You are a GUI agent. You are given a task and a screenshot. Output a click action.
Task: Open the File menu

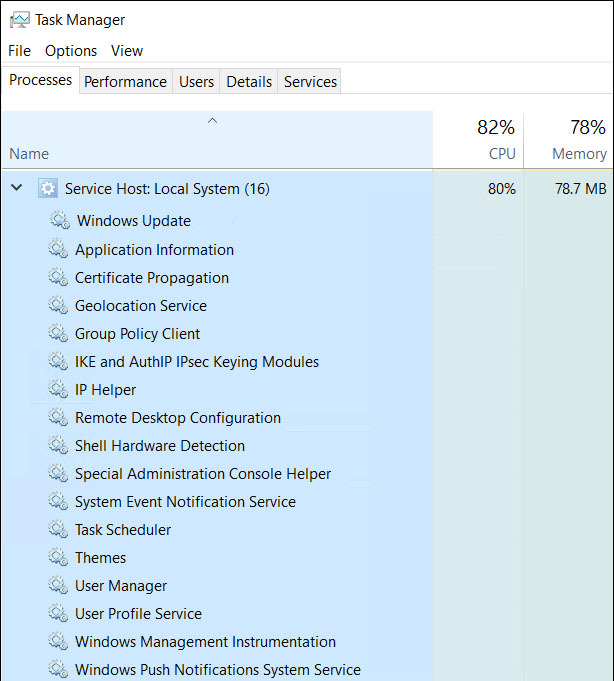pos(20,50)
